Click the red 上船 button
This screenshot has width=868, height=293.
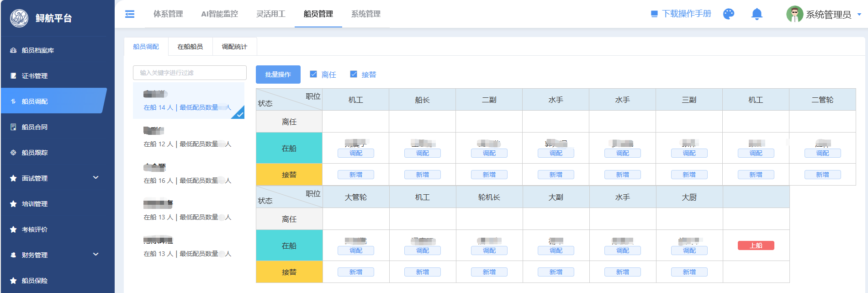point(756,245)
